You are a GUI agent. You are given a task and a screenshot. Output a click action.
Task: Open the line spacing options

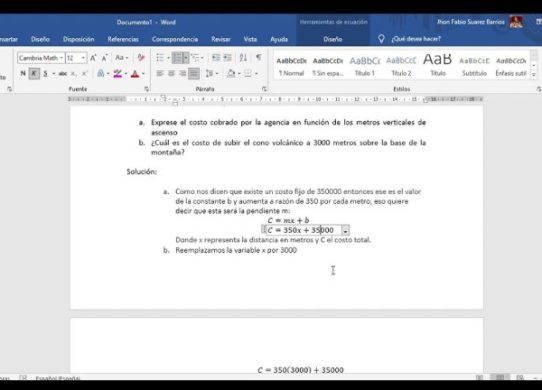[x=211, y=73]
